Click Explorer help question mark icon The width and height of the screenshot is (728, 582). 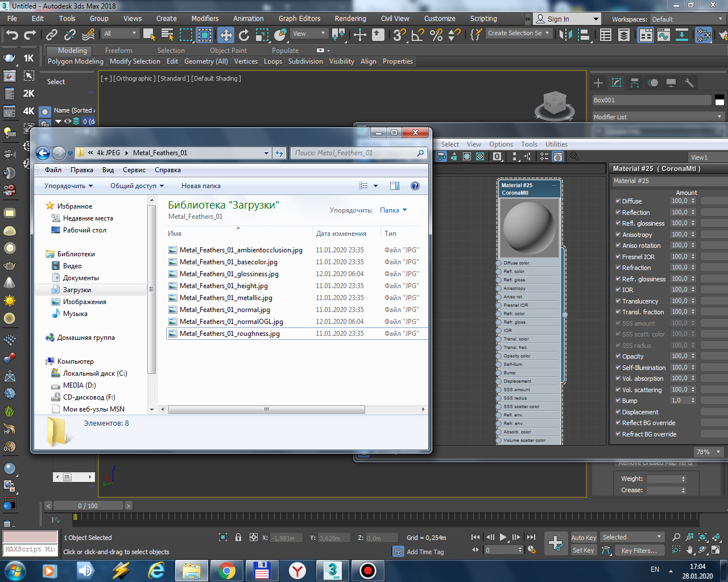coord(415,186)
